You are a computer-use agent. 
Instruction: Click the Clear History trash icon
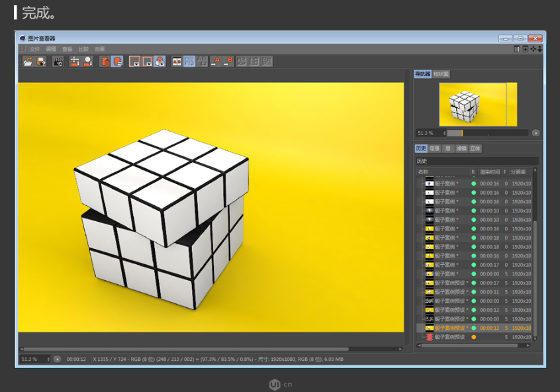pos(105,62)
